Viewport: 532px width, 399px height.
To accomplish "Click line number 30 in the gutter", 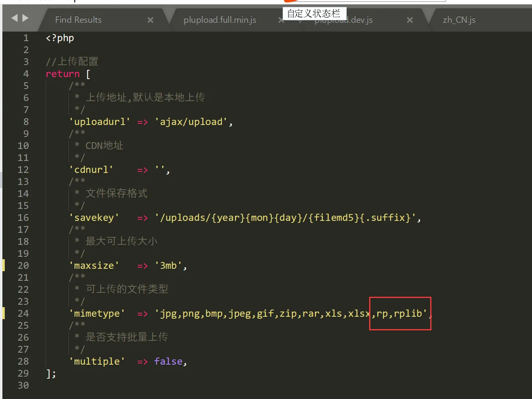I will click(23, 385).
